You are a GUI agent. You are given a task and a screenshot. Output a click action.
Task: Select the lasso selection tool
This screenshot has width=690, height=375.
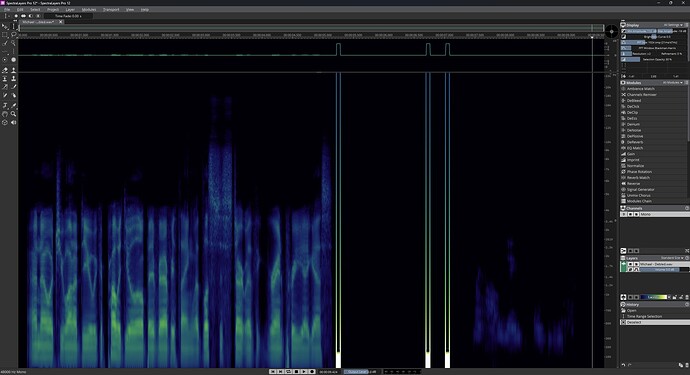(x=14, y=34)
